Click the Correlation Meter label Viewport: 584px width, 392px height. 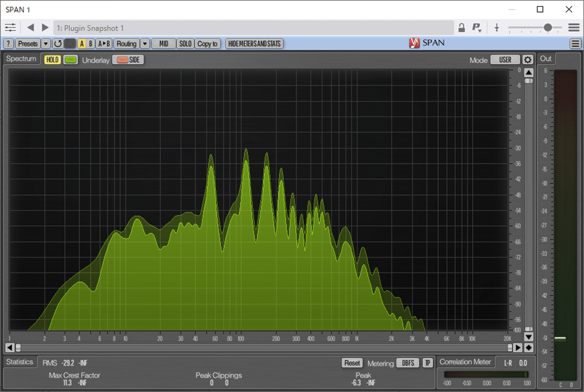click(465, 362)
